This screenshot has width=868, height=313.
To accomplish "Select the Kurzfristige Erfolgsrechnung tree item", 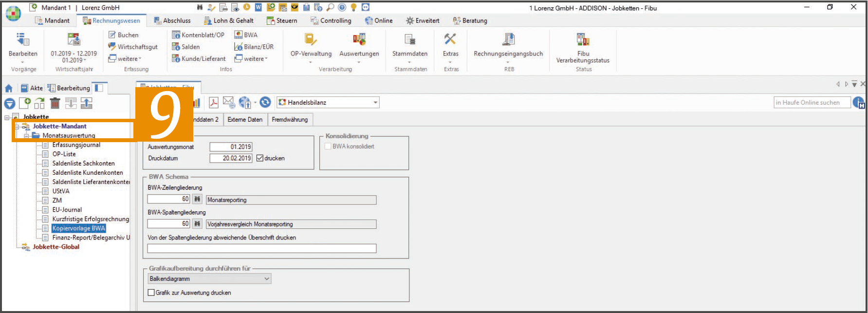I will pyautogui.click(x=91, y=219).
